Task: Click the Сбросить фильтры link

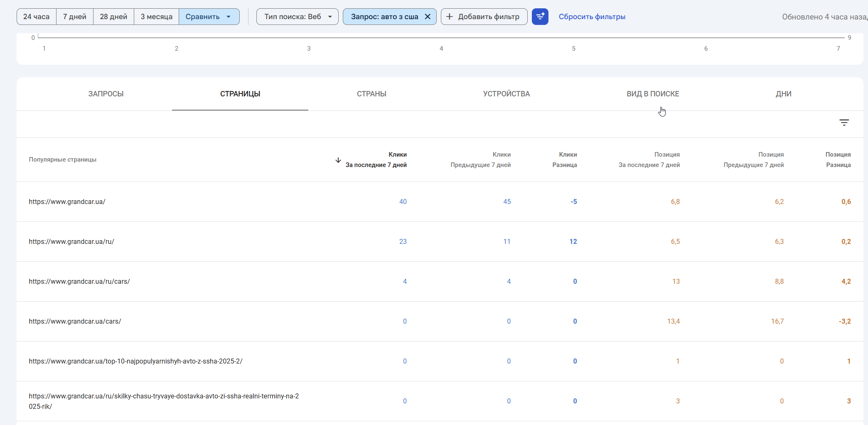Action: tap(592, 17)
